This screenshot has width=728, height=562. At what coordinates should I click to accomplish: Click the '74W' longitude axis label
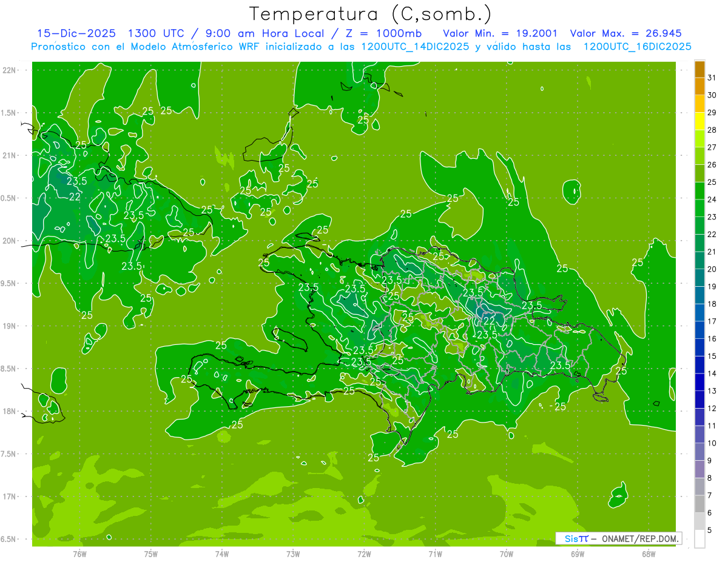click(x=222, y=554)
